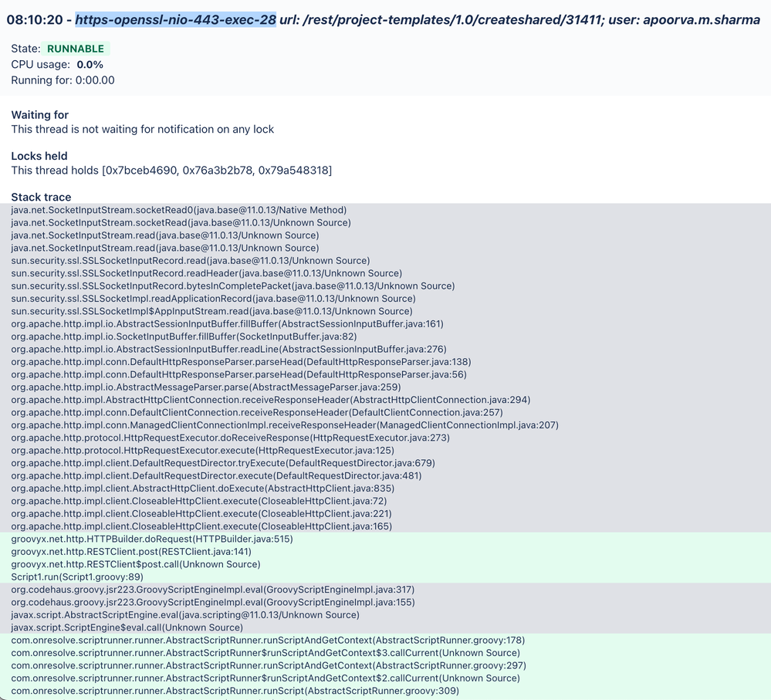
Task: Select the Locks held section heading
Action: point(39,156)
